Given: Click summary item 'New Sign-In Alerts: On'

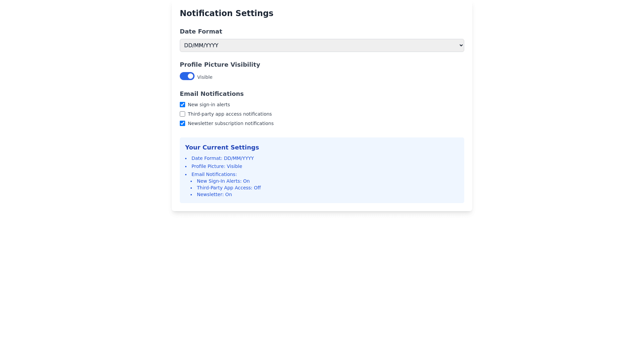Looking at the screenshot, I should 223,181.
